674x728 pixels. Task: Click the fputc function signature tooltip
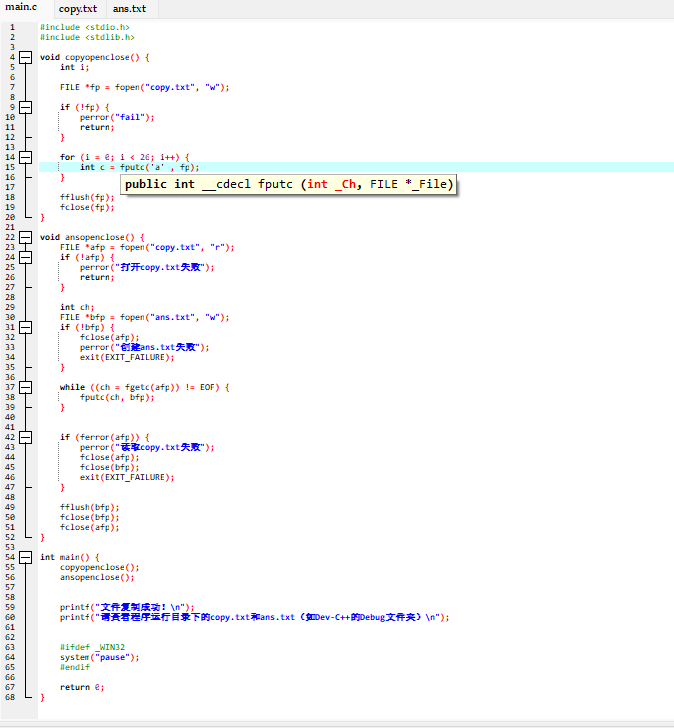pyautogui.click(x=289, y=184)
